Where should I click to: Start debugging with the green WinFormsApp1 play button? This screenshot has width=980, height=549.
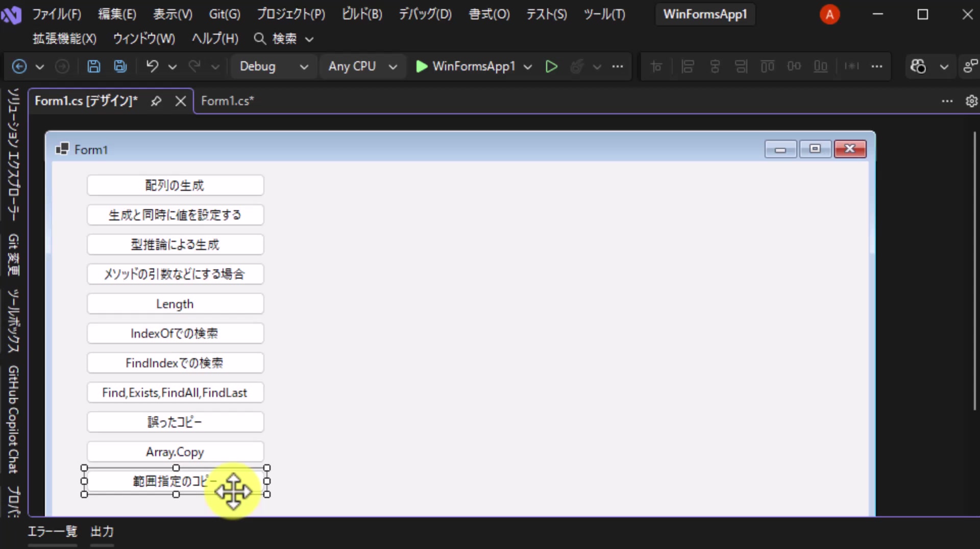tap(466, 66)
